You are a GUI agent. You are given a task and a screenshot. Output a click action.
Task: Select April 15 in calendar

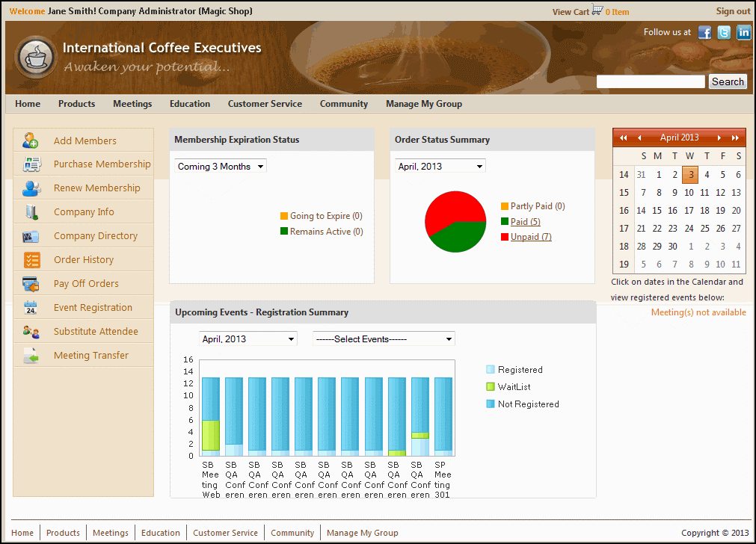point(657,211)
